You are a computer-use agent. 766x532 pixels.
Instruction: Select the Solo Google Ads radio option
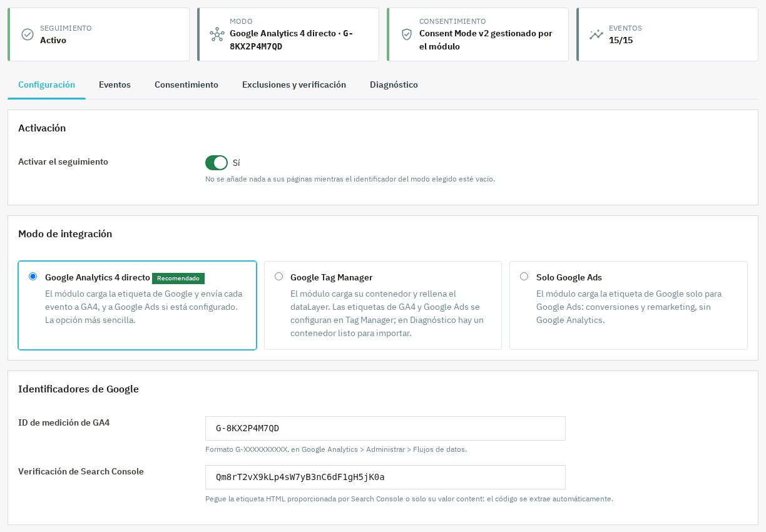(x=524, y=277)
